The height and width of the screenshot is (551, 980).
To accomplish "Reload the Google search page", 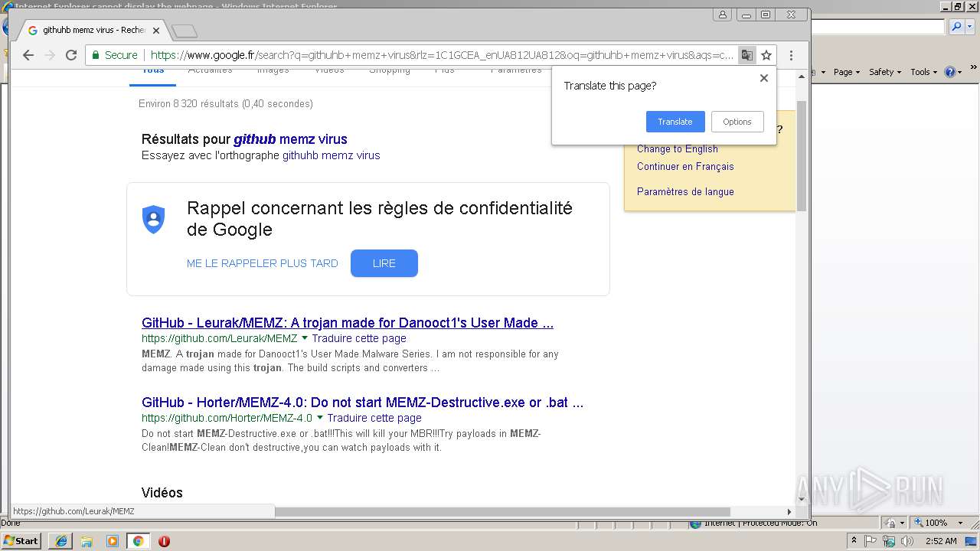I will pyautogui.click(x=71, y=55).
